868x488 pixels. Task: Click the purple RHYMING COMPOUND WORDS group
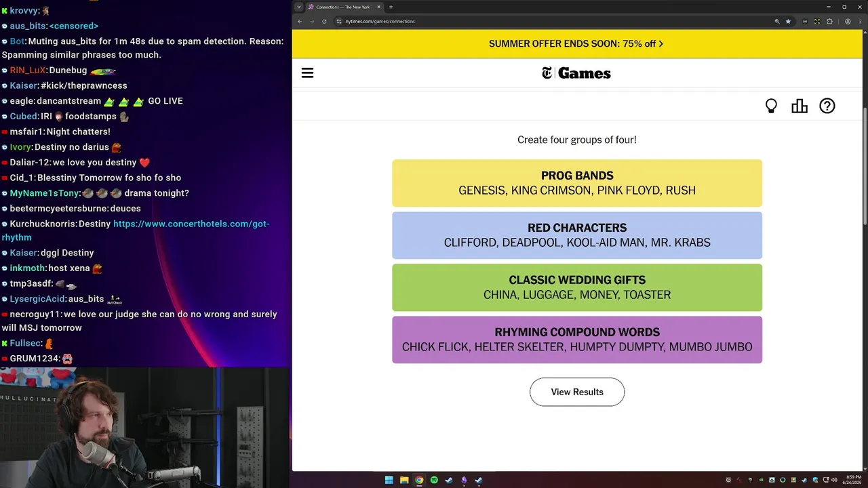pyautogui.click(x=577, y=340)
